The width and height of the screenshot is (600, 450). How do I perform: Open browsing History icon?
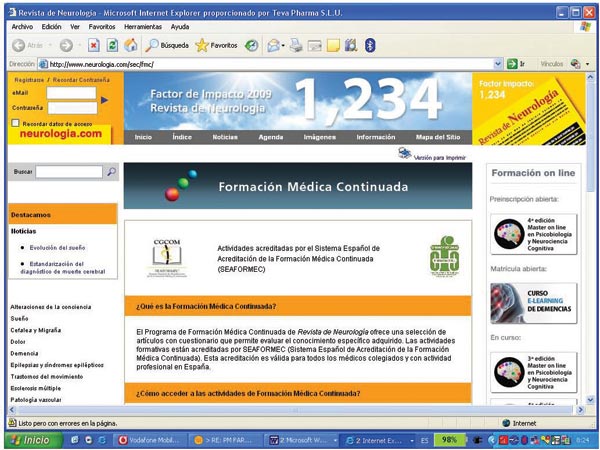point(251,46)
